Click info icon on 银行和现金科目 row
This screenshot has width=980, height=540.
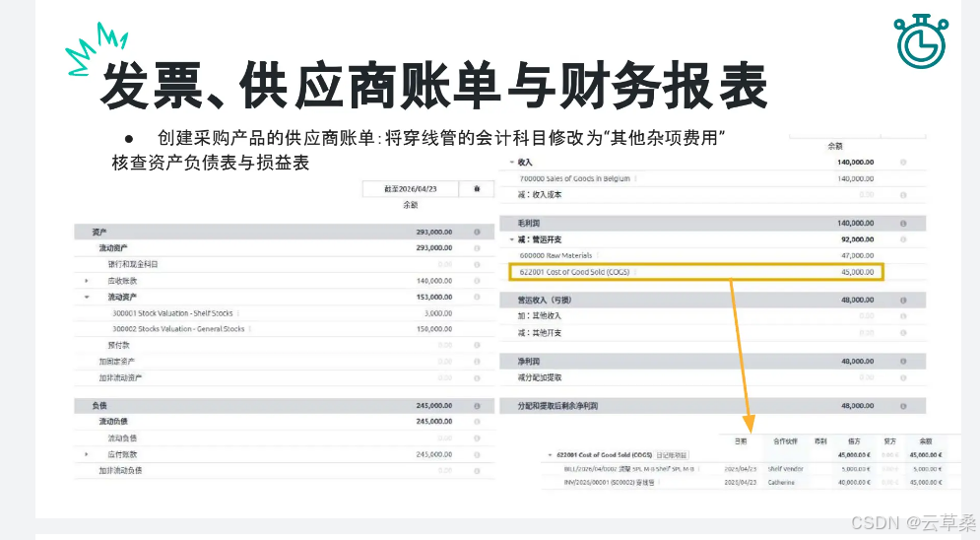(477, 264)
